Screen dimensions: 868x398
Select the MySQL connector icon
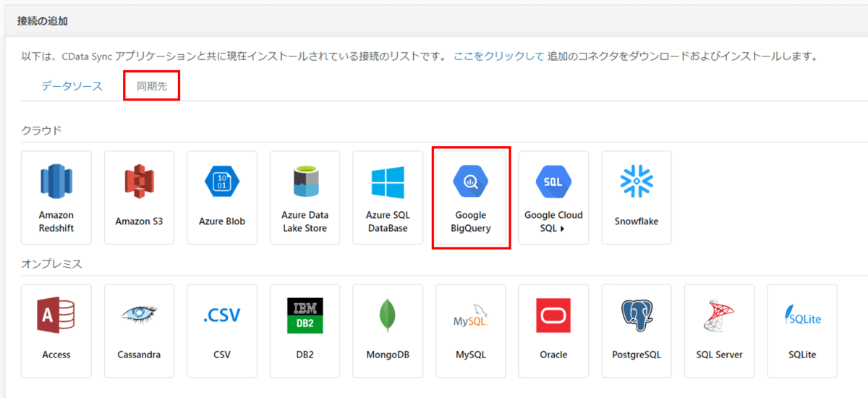(x=470, y=316)
